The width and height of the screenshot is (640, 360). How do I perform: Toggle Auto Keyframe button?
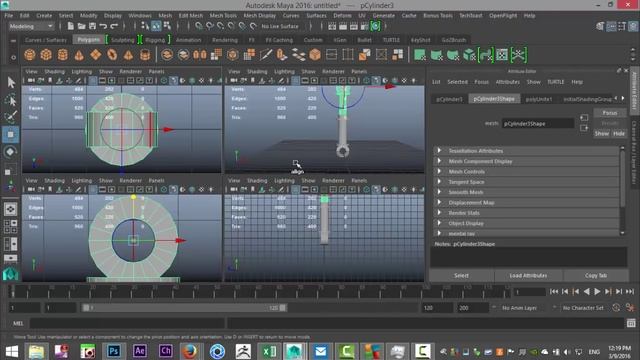coord(616,308)
